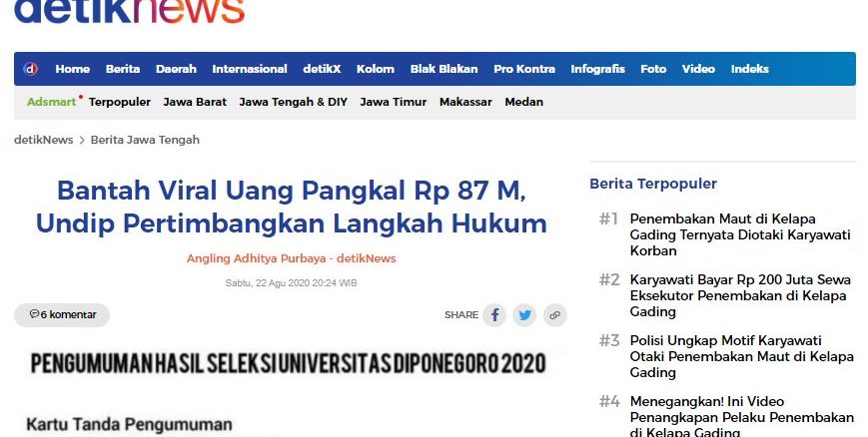The width and height of the screenshot is (868, 437).
Task: Open the Terpopuler sub-menu
Action: point(120,102)
